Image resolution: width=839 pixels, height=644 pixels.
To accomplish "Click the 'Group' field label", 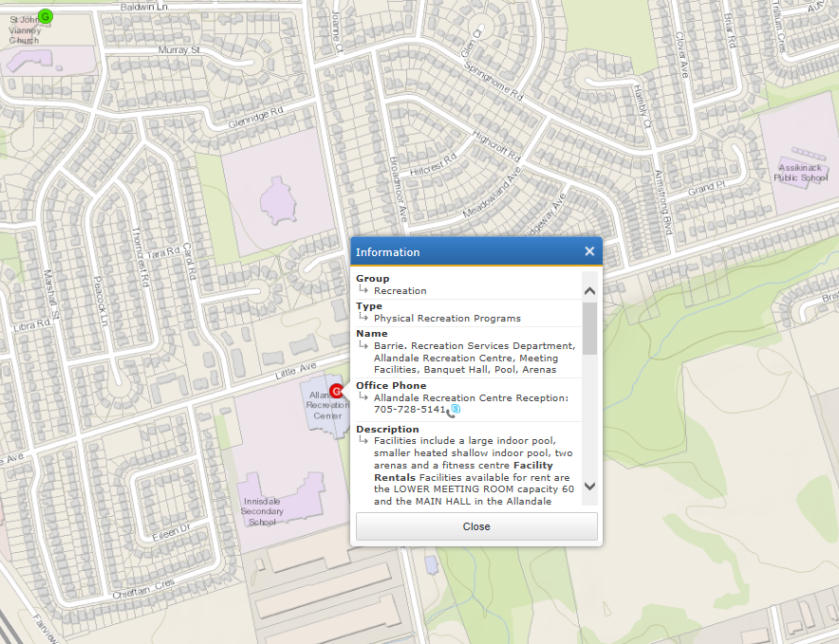I will click(372, 278).
